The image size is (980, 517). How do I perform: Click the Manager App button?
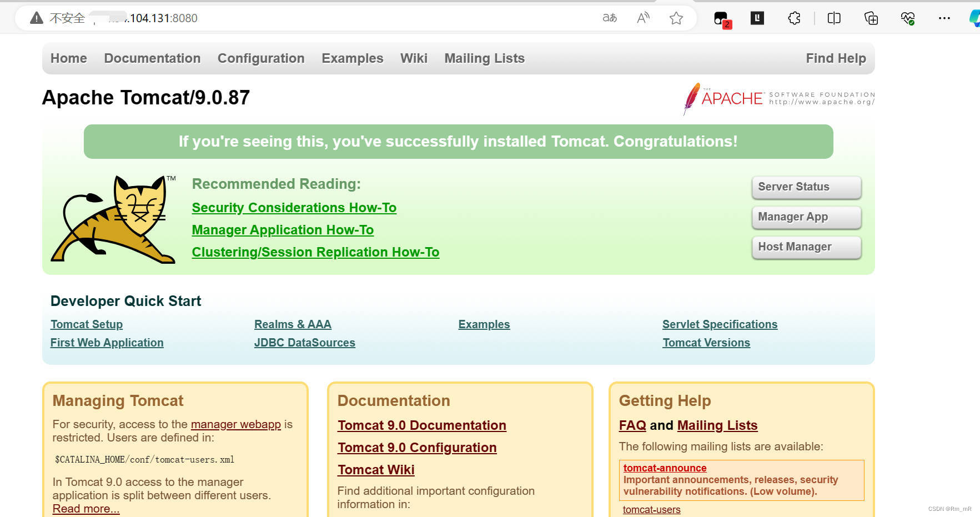click(x=806, y=217)
